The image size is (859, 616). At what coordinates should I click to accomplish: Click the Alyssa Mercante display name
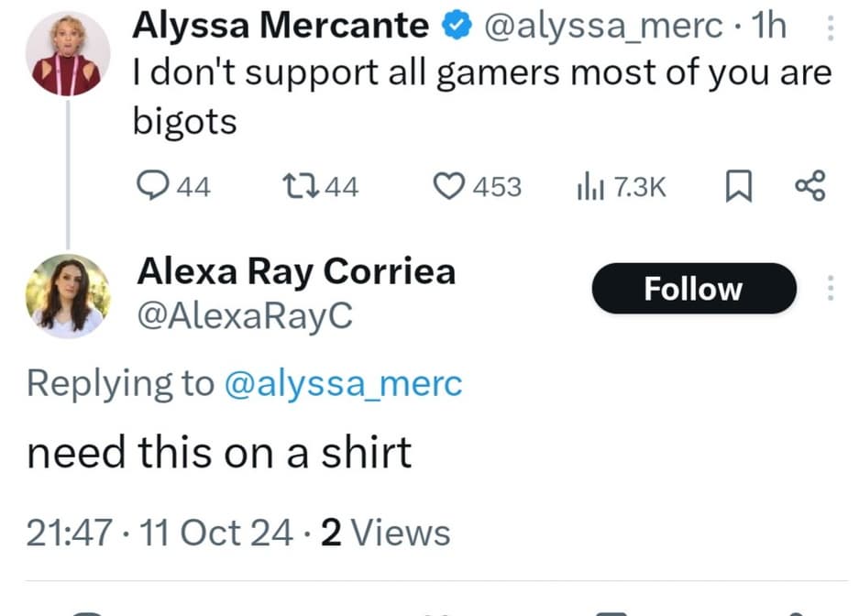pyautogui.click(x=281, y=27)
